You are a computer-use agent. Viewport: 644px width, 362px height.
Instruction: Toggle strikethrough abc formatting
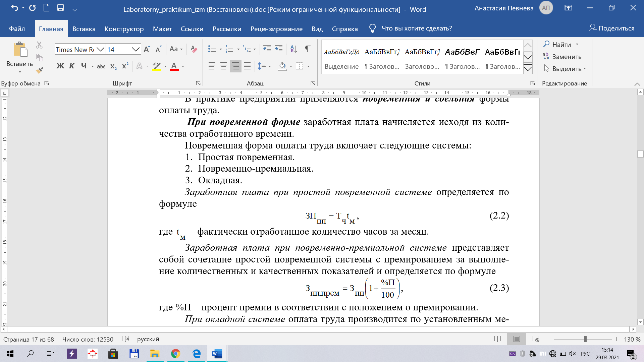101,66
